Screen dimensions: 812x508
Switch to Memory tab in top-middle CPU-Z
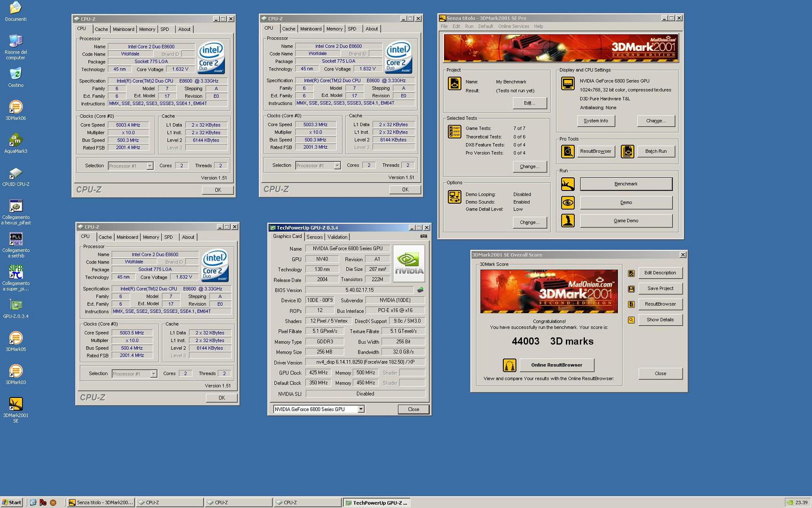[335, 29]
